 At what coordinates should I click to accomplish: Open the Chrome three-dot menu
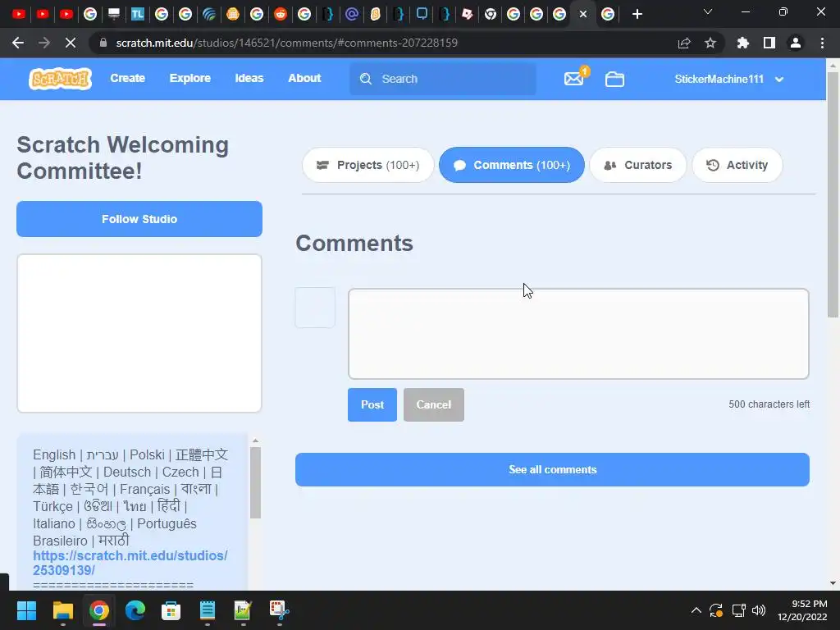coord(822,43)
